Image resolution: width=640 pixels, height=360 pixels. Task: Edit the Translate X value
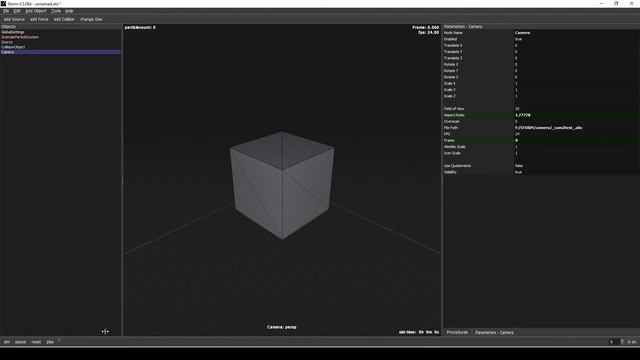tap(577, 45)
